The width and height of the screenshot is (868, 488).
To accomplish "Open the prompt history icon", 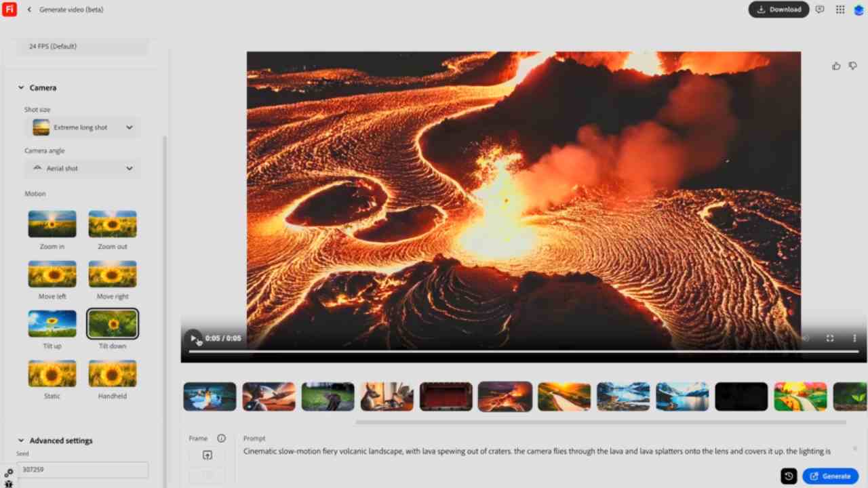I will point(789,476).
